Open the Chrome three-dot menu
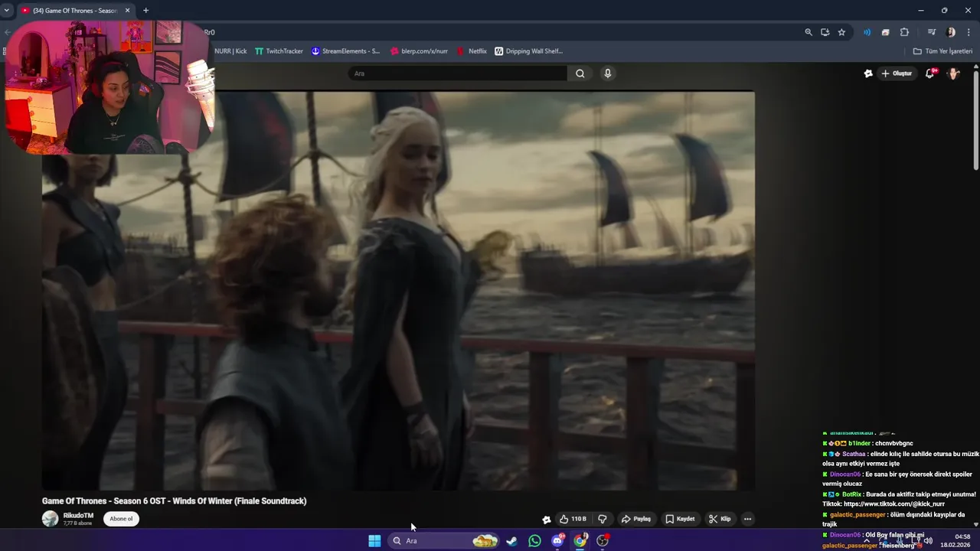The width and height of the screenshot is (980, 551). (x=969, y=32)
